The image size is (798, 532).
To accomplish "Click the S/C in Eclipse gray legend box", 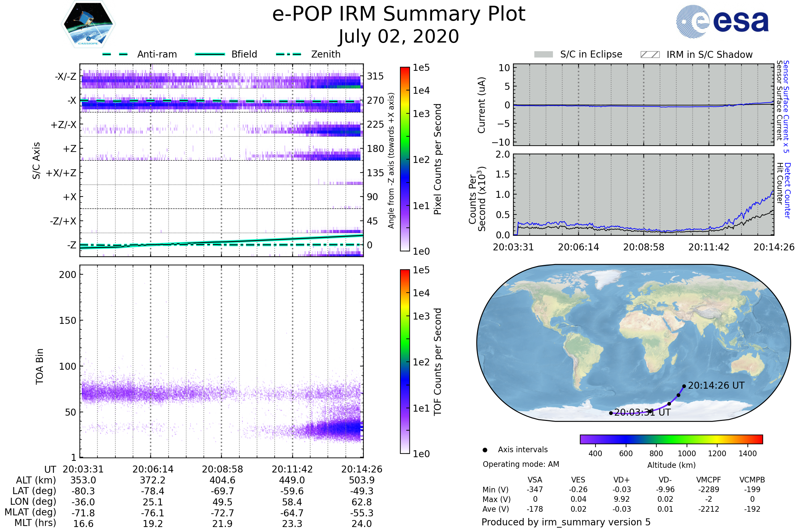I will coord(544,55).
